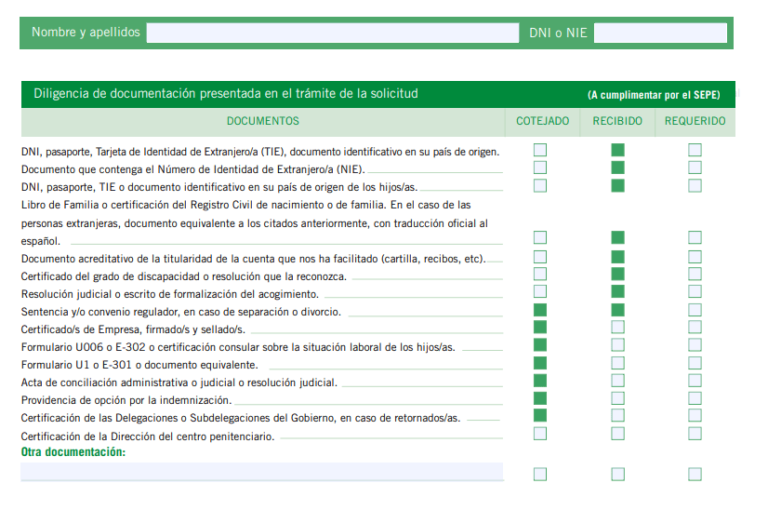
Task: Uncheck RECIBIDO for Resolución judicial del acogimiento row
Action: (618, 291)
